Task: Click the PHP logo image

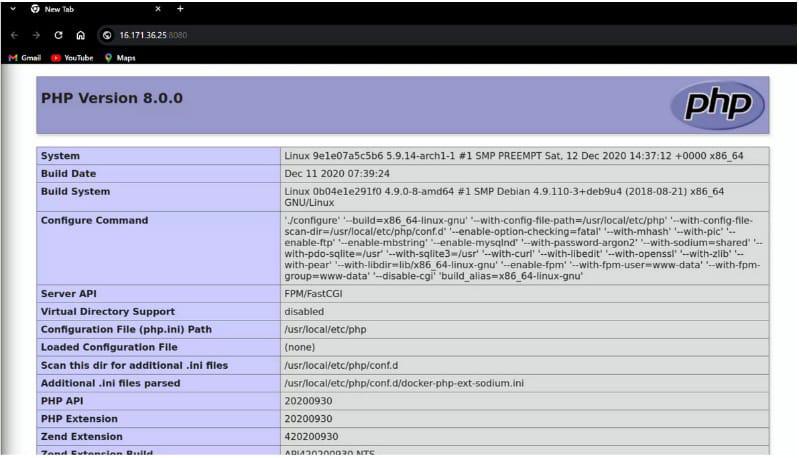Action: [717, 105]
